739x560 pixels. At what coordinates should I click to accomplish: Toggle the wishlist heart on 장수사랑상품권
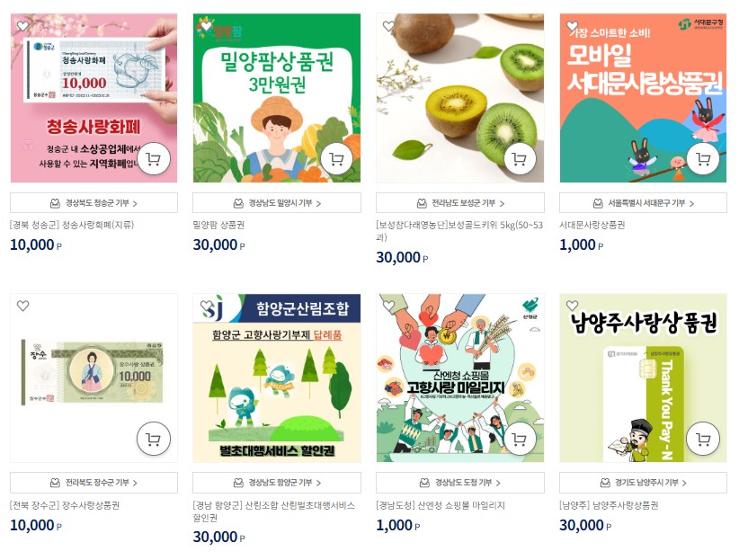click(x=23, y=306)
